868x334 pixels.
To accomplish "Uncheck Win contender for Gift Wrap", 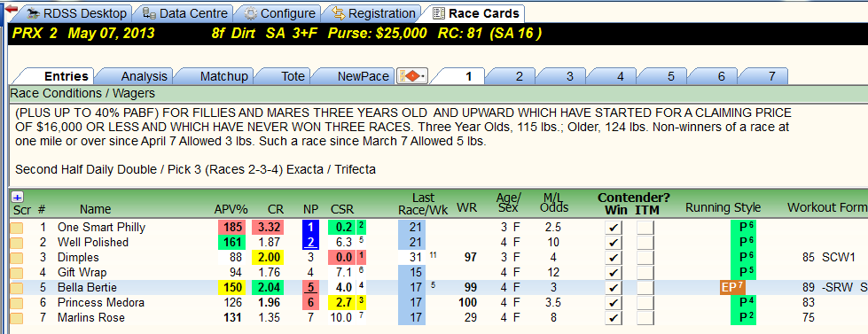I will click(x=614, y=273).
